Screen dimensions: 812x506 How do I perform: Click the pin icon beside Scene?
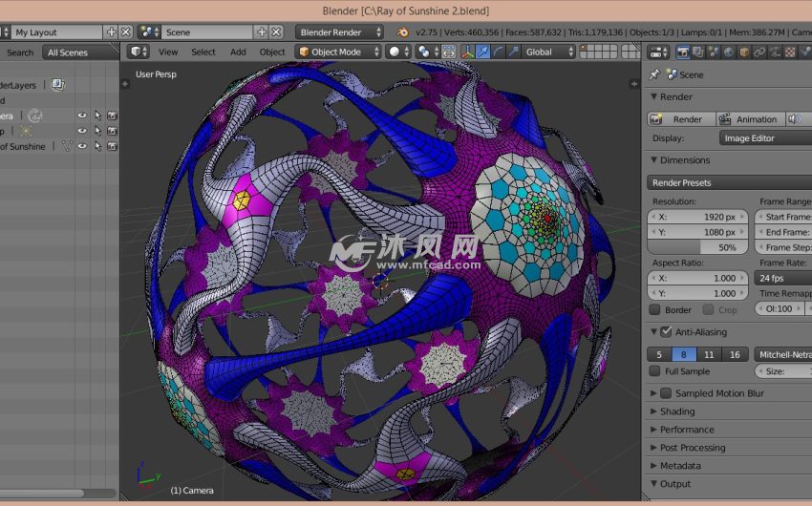tap(654, 74)
